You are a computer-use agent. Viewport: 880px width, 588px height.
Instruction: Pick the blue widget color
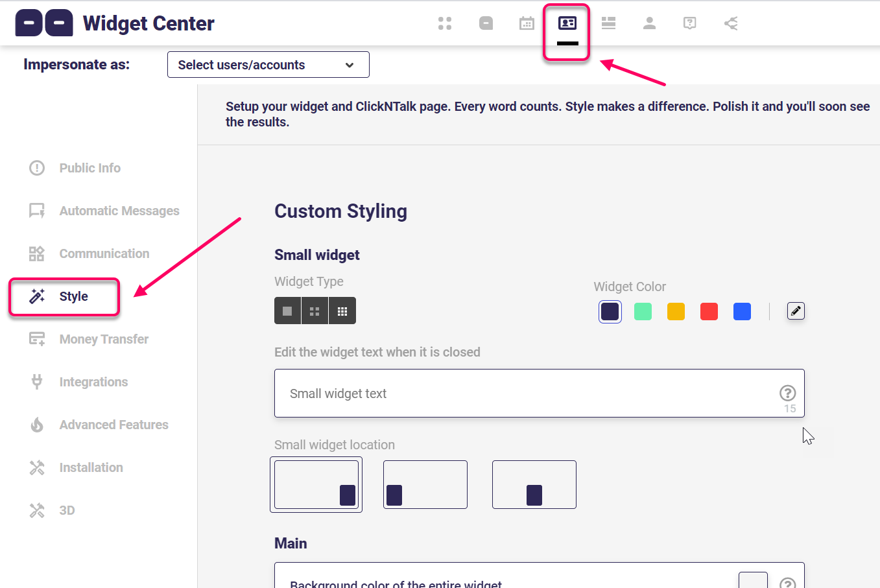tap(742, 311)
